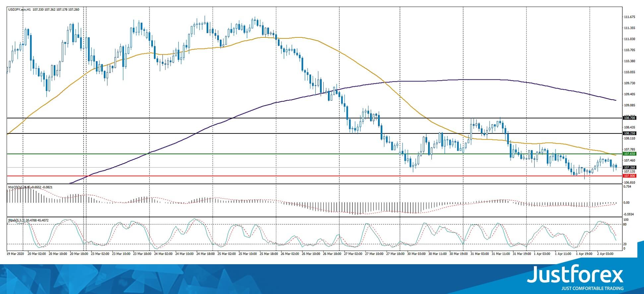Click the black 108.700 price level tag

tap(629, 118)
